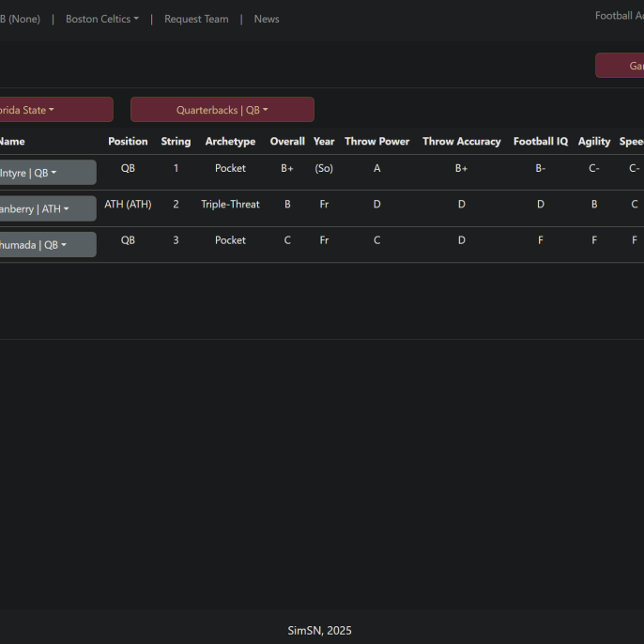Expand the anberry | ATH player dropdown
The height and width of the screenshot is (644, 644).
(48, 208)
